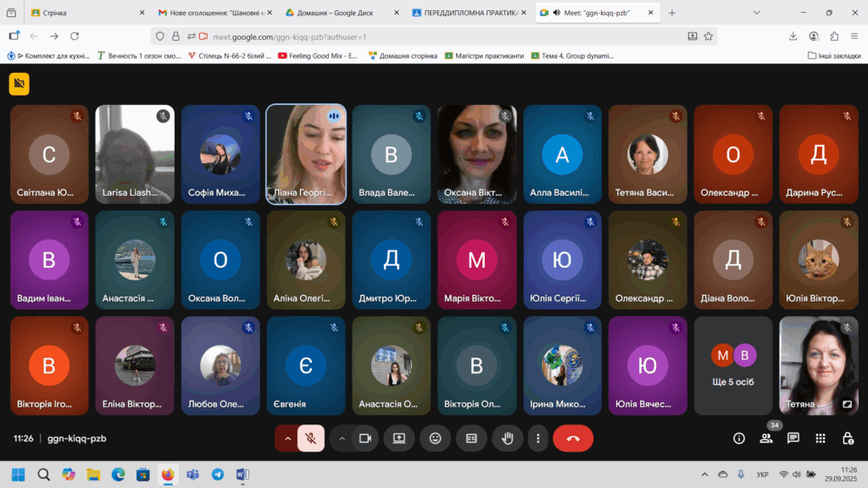Unmute the microphone in the call bar

(311, 438)
